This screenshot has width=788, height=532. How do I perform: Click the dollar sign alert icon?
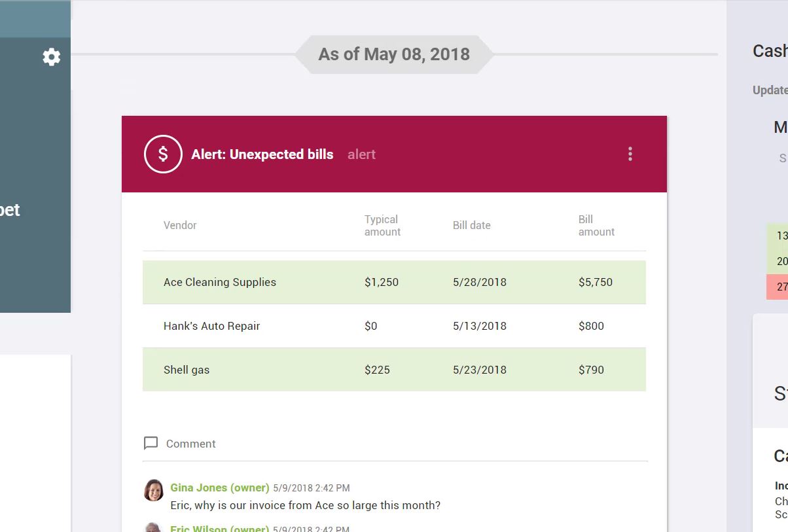163,154
